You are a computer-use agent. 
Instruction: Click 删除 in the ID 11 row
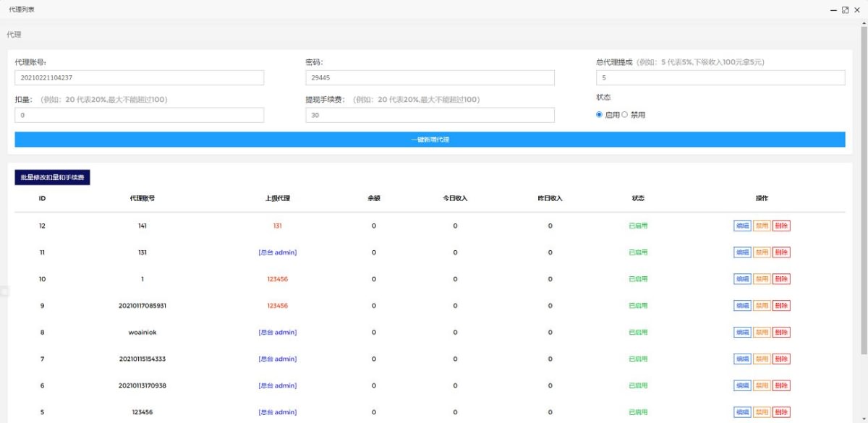781,252
